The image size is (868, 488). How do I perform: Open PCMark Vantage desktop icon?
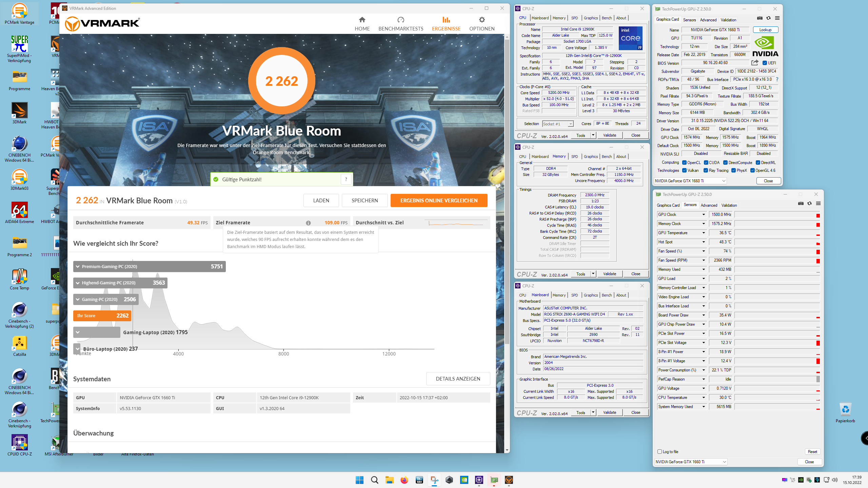point(19,14)
